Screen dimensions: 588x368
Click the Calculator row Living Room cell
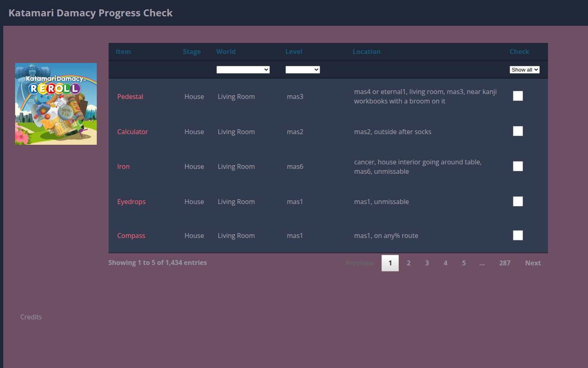(x=236, y=132)
